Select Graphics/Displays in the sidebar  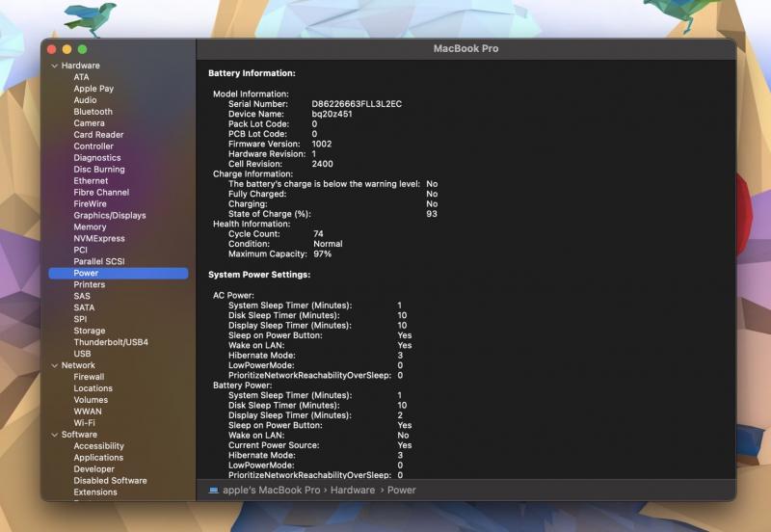110,215
